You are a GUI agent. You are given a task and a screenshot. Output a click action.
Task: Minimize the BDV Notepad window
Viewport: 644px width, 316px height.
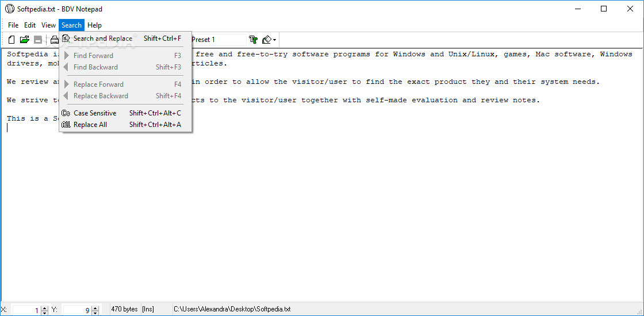[x=578, y=9]
